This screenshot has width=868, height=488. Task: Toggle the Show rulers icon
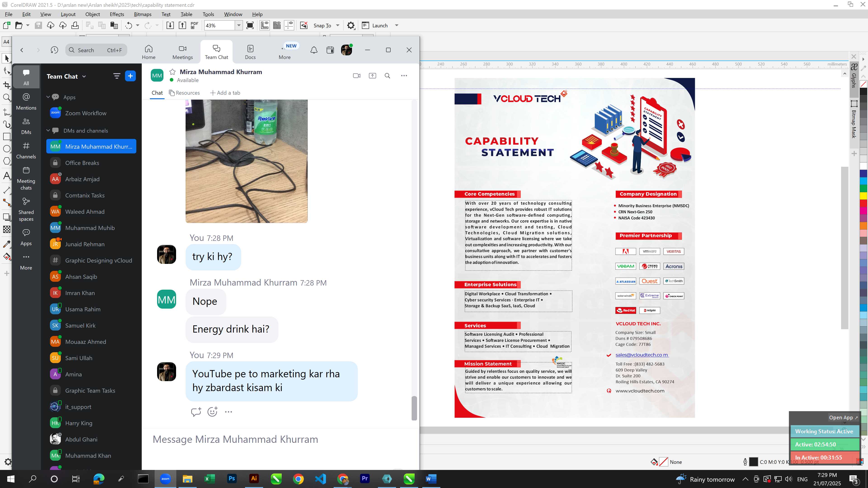click(264, 25)
